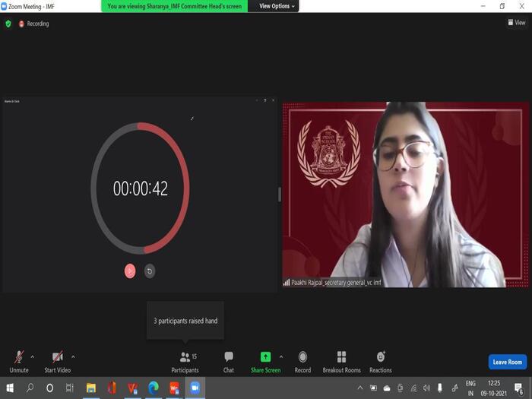Click the volume speaker tray icon

click(x=426, y=388)
